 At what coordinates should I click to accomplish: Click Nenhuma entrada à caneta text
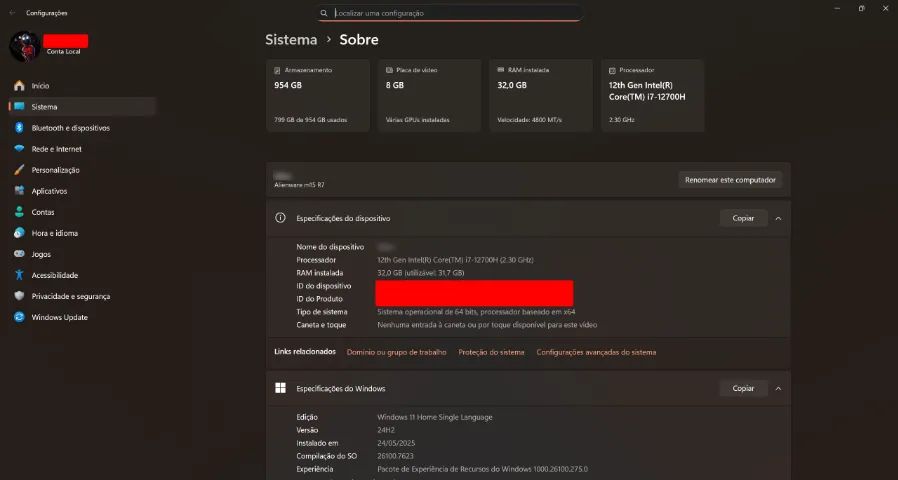(487, 325)
